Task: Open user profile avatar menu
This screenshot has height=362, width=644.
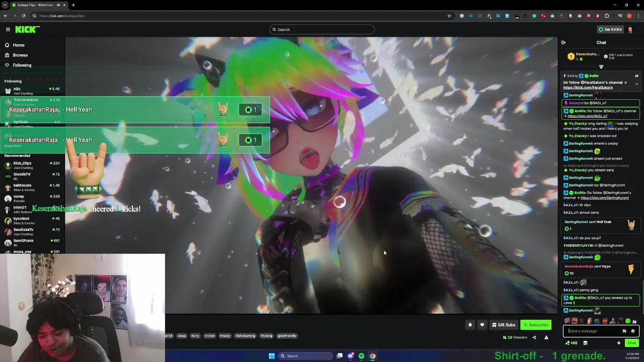Action: pyautogui.click(x=630, y=30)
